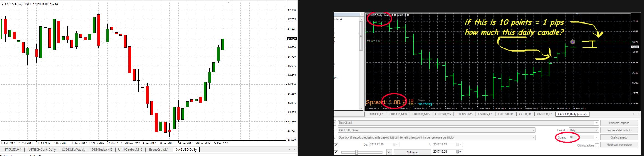
Task: Switch to the USDJPY,H1 tab
Action: coord(485,114)
